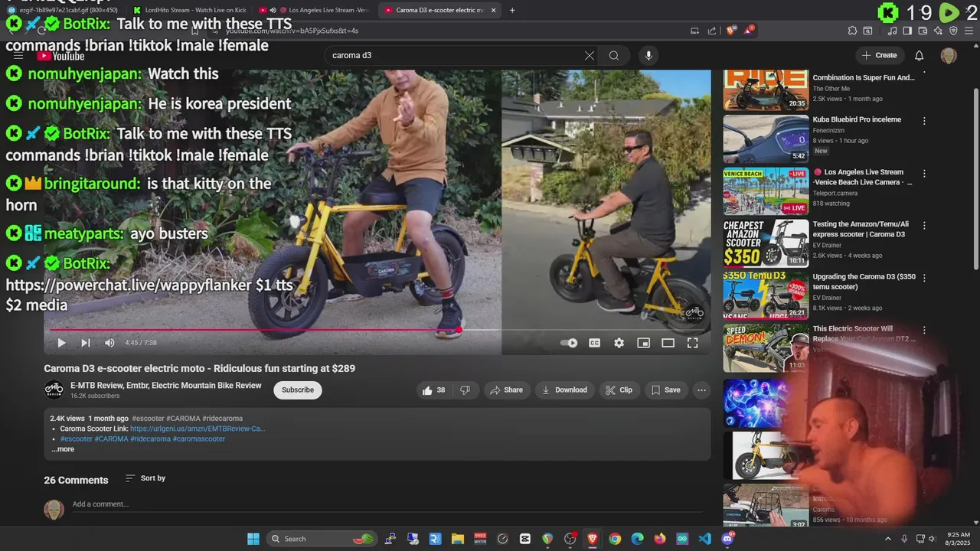
Task: Click the #caromascooter hashtag
Action: 199,439
